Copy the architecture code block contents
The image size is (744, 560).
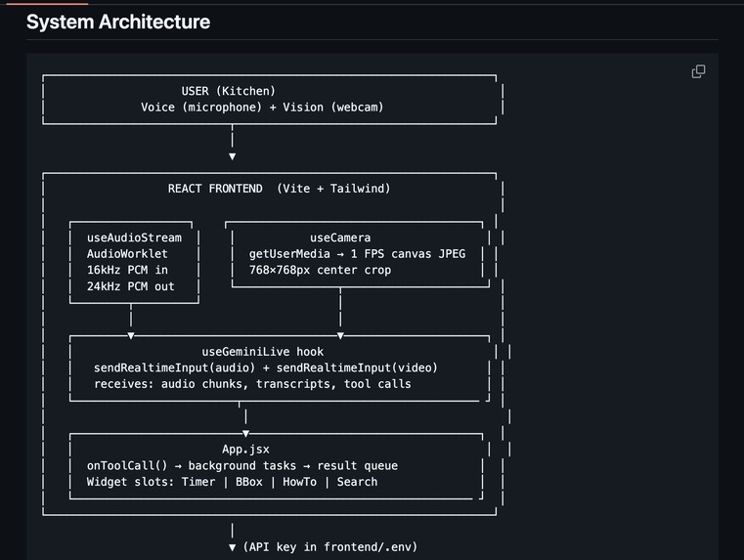(x=698, y=71)
